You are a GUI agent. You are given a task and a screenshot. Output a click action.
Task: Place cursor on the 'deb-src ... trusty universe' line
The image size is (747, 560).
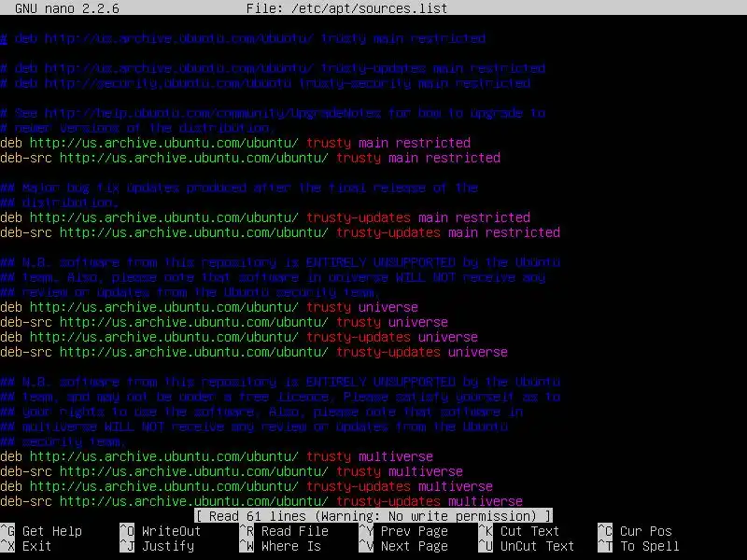click(224, 322)
